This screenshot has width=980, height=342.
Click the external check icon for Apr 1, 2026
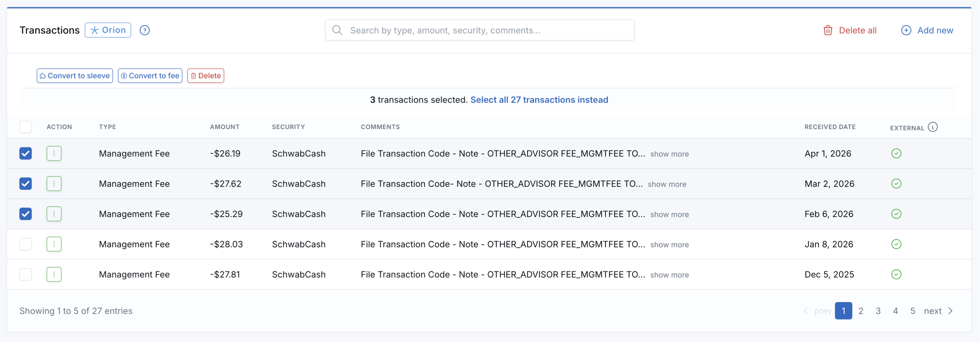(896, 153)
